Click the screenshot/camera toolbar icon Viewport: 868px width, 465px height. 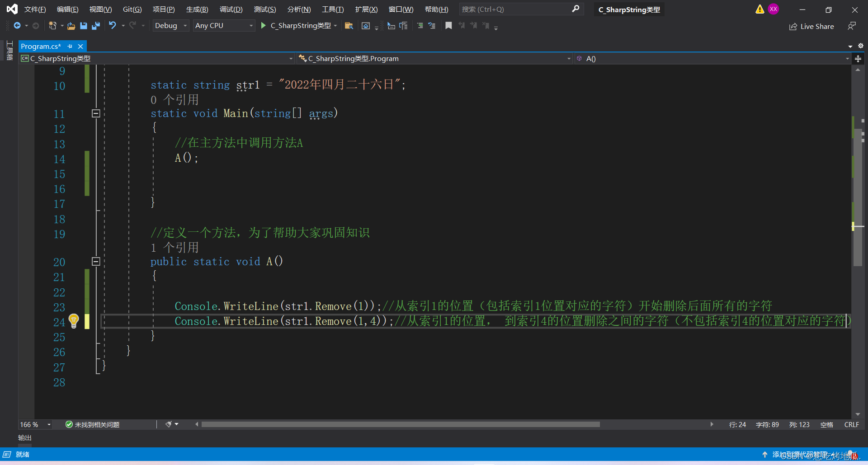[x=366, y=26]
